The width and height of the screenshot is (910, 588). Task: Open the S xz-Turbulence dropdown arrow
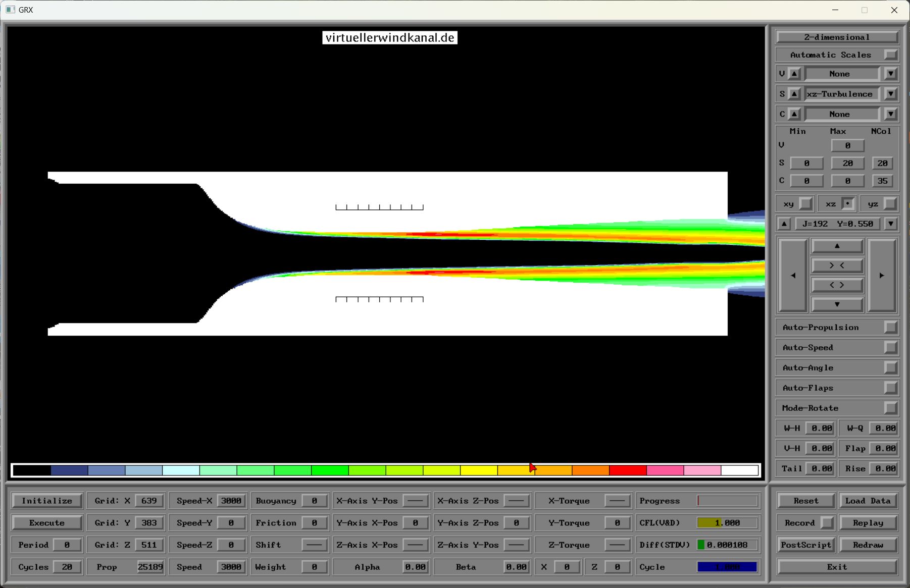[891, 94]
